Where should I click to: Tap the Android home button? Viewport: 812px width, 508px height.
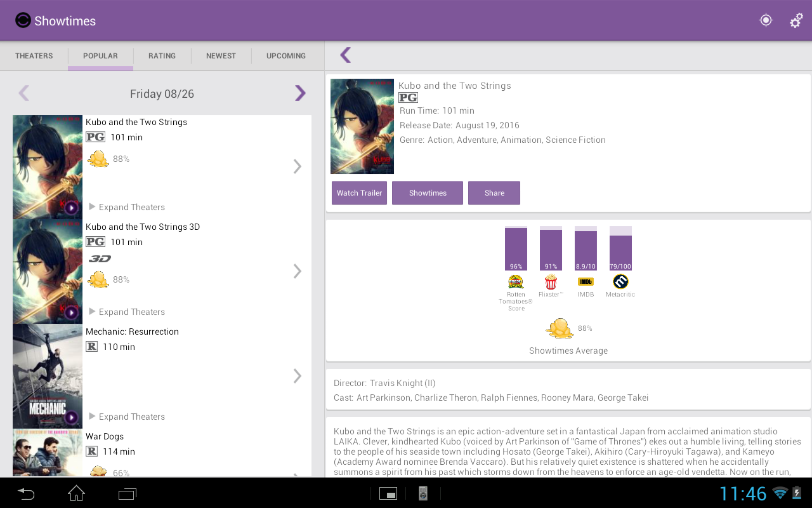pyautogui.click(x=77, y=493)
